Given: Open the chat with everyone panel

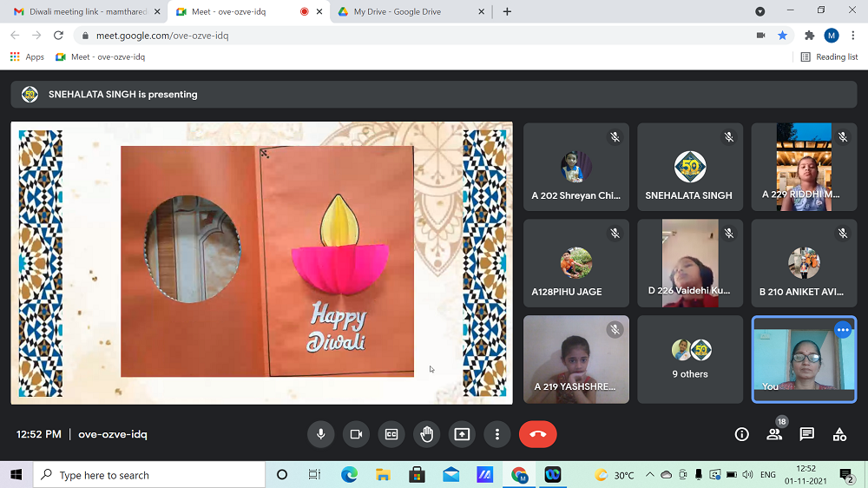Looking at the screenshot, I should (x=807, y=434).
